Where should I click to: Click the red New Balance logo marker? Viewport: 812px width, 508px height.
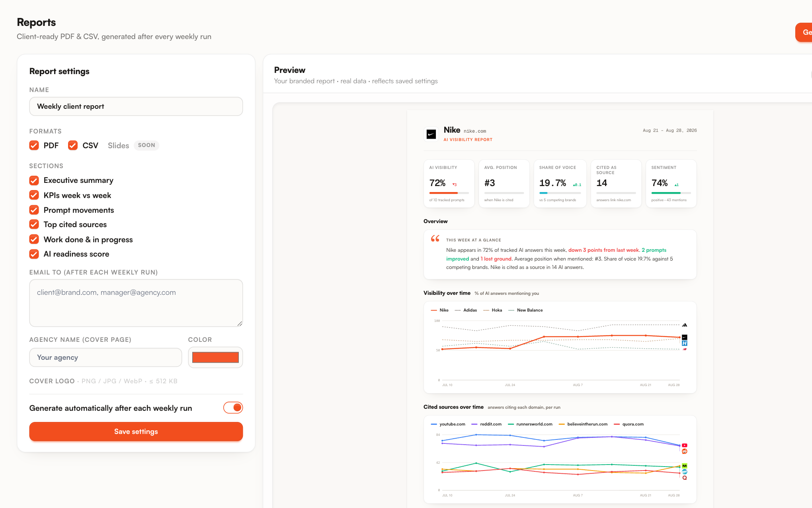coord(685,349)
